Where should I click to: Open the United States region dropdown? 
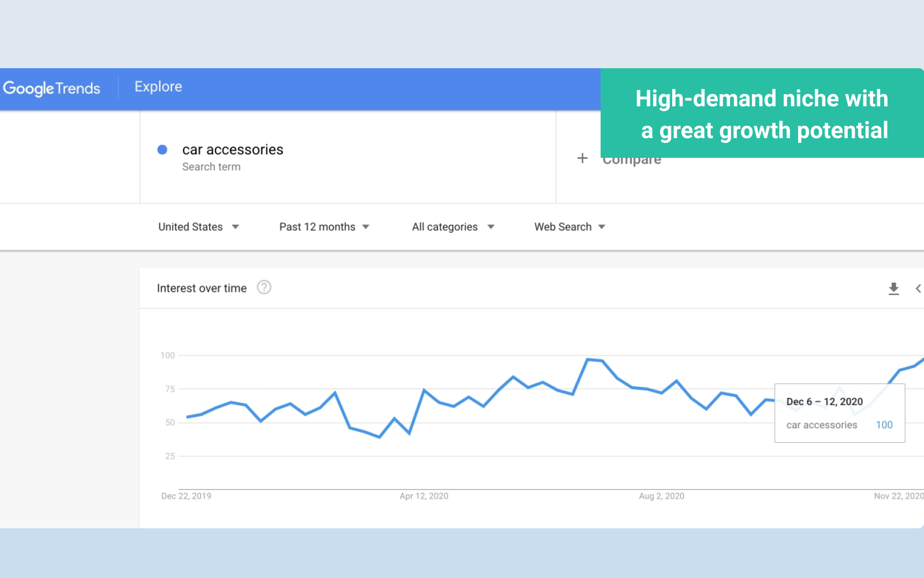(198, 227)
